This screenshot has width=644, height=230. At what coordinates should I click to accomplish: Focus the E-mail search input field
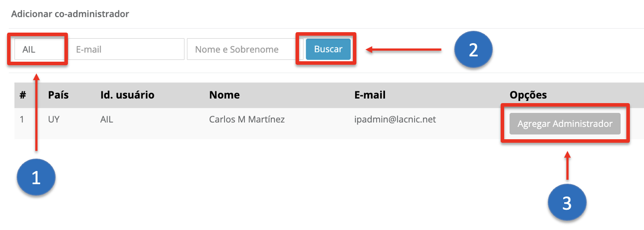pos(126,49)
